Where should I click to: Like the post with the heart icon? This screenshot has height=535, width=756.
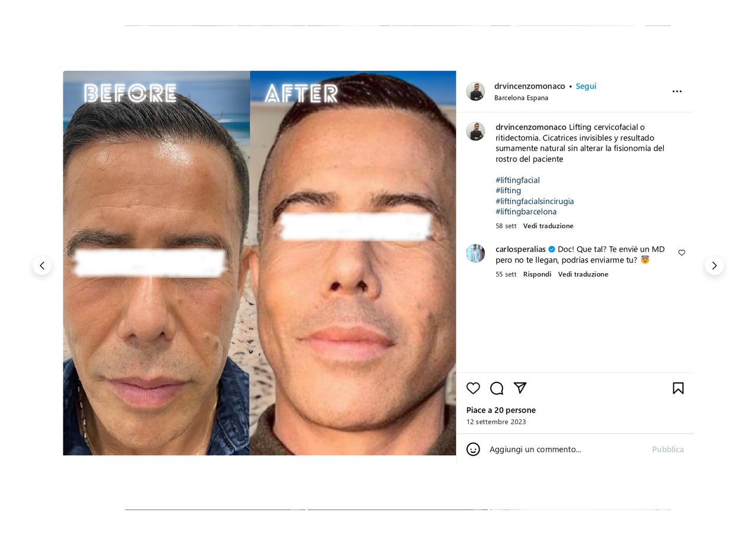coord(473,388)
